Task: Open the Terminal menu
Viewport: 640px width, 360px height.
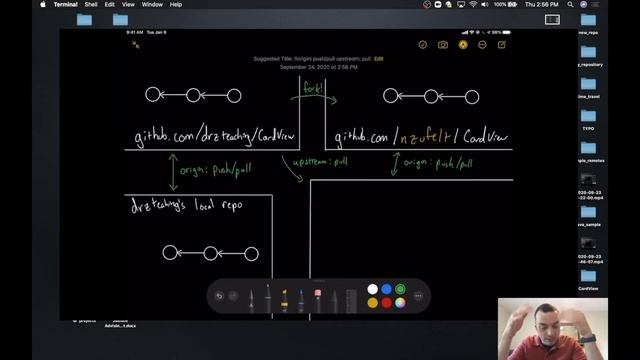Action: click(x=66, y=4)
